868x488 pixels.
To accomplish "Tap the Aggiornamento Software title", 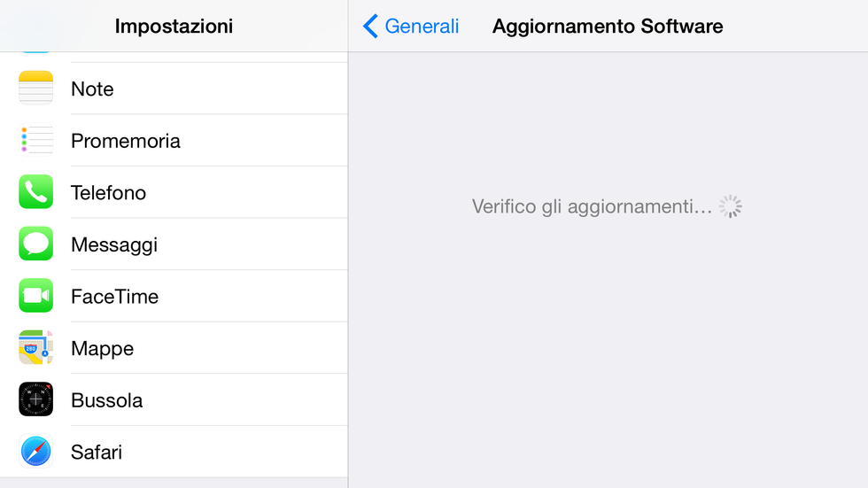I will click(x=608, y=26).
